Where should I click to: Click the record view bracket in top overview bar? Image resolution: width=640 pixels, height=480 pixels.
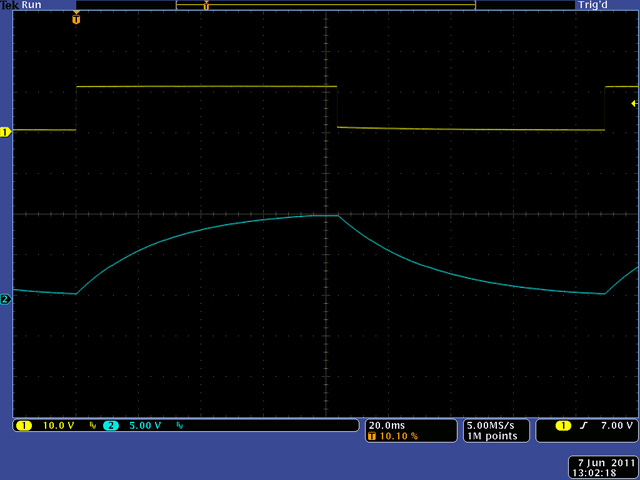pos(325,5)
